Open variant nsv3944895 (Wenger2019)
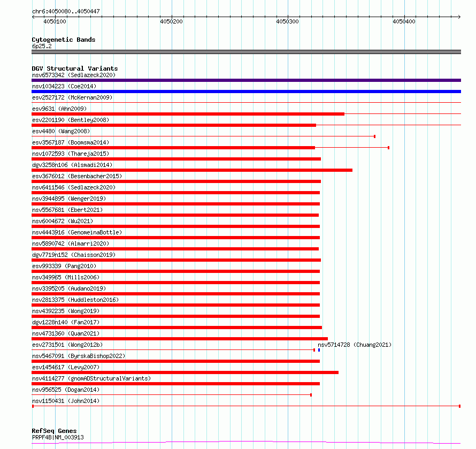This screenshot has height=449, width=476. click(x=69, y=199)
